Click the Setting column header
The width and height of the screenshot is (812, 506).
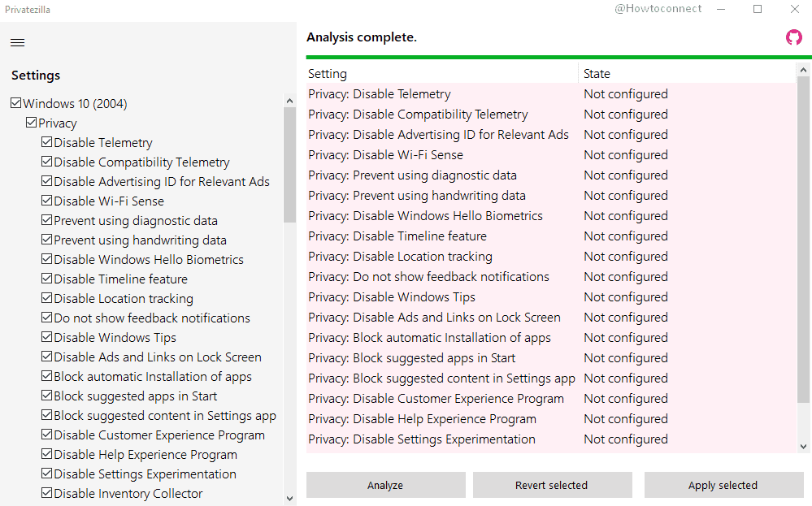tap(328, 73)
